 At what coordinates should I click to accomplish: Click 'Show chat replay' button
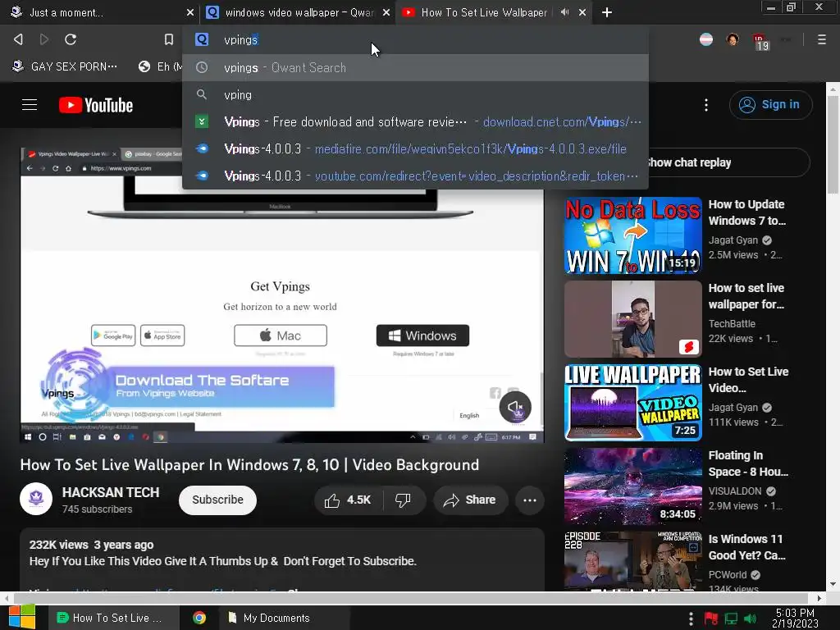(x=728, y=162)
